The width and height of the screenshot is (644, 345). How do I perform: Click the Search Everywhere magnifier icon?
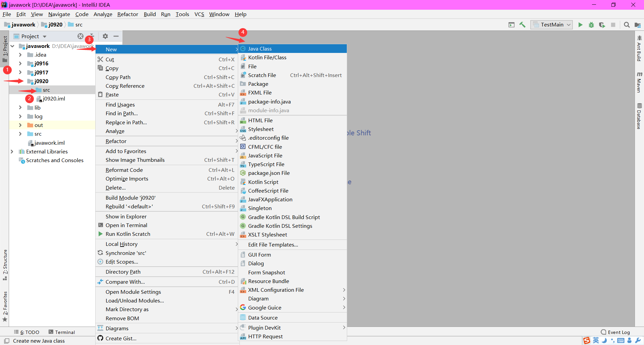[627, 25]
